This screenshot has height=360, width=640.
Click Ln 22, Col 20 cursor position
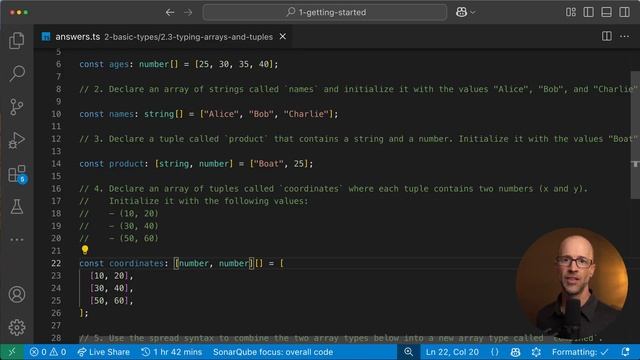[x=452, y=352]
